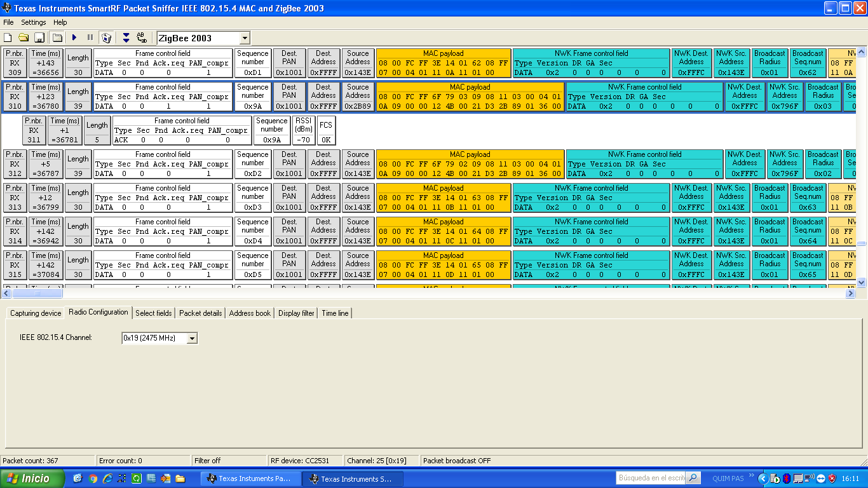The image size is (868, 488).
Task: Select packet number 312 cell
Action: click(15, 164)
